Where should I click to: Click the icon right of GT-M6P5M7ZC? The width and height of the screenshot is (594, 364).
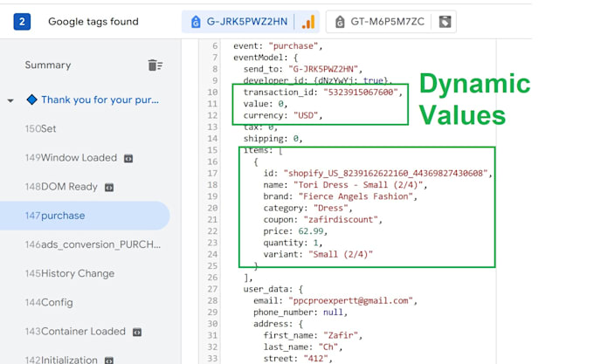(x=445, y=22)
